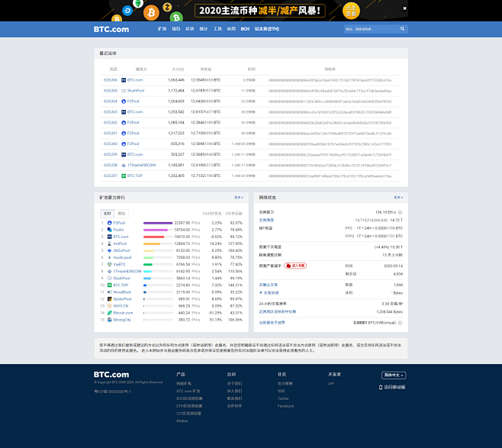Screen dimensions: 502x448
Task: Open the 简体中文 language dropdown
Action: 393,375
